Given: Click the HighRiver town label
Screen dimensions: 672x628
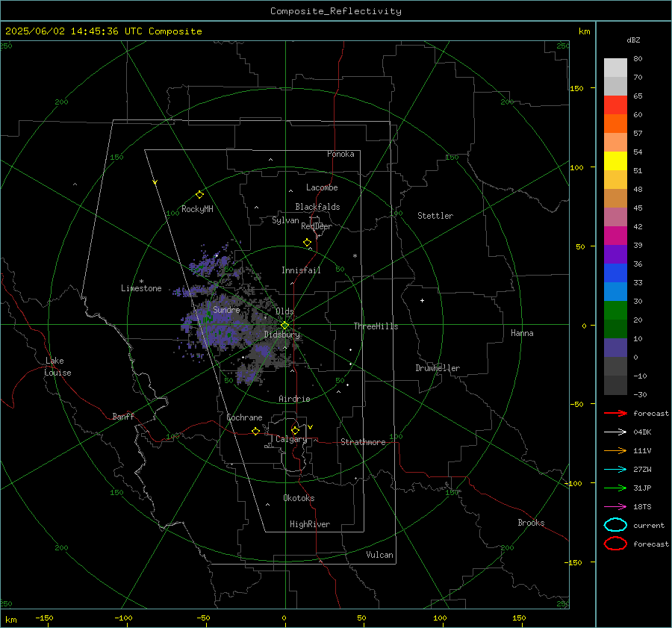Looking at the screenshot, I should click(x=310, y=524).
